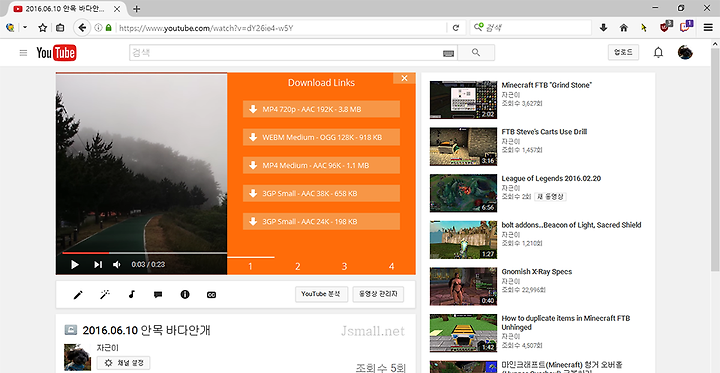Open subtitles CC icon below video
The height and width of the screenshot is (373, 720).
211,295
